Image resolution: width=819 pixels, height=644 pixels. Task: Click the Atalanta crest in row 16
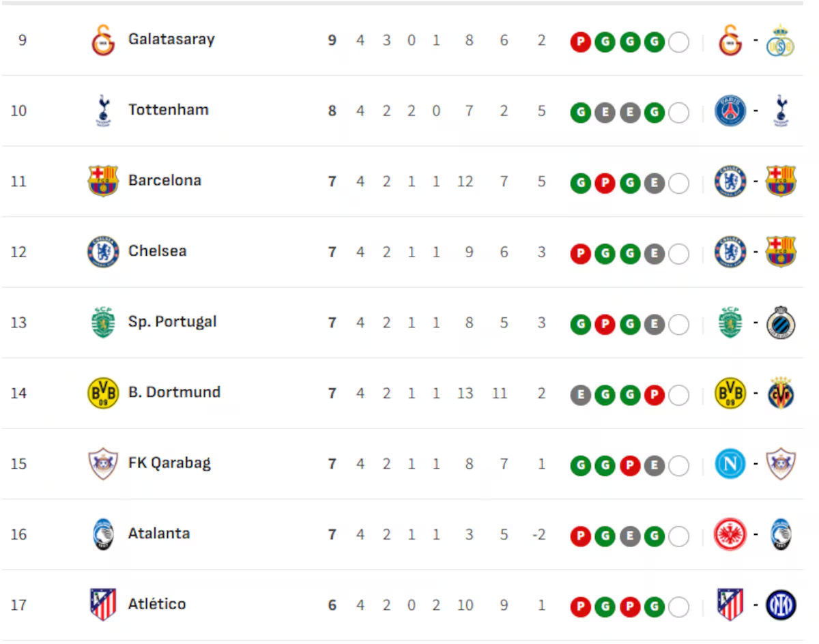(103, 534)
